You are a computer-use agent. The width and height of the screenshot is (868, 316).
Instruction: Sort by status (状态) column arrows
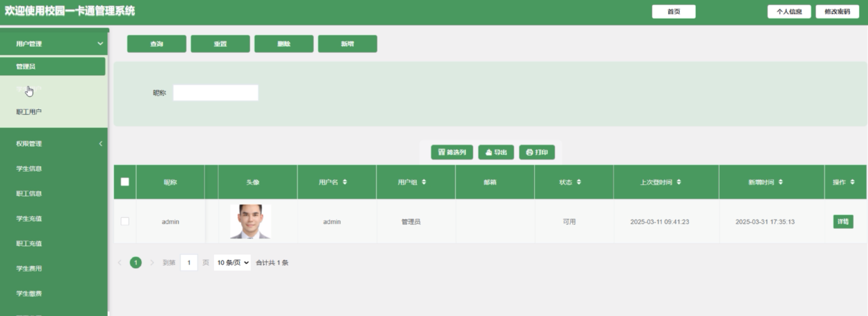click(x=579, y=182)
